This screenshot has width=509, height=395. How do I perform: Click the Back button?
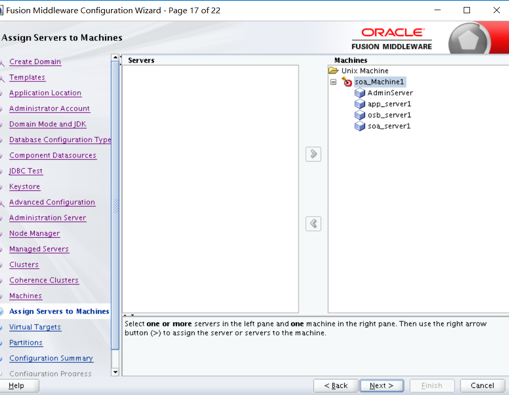pos(336,386)
